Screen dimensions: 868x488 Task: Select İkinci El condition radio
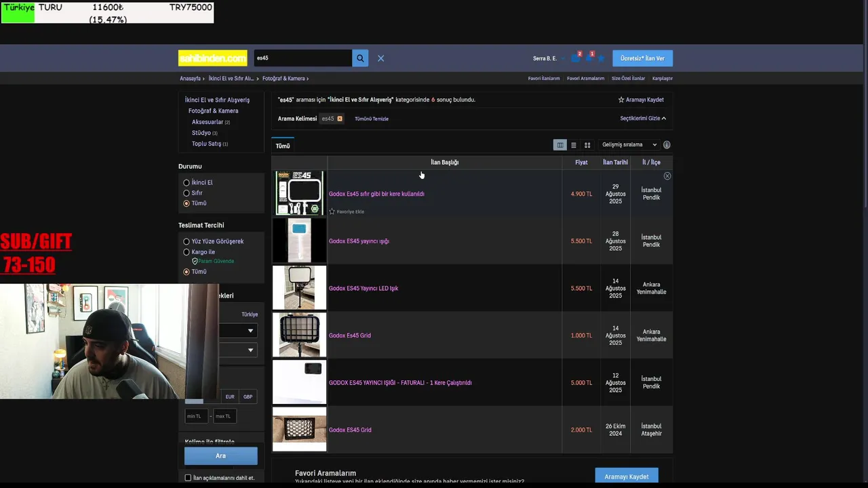(x=186, y=182)
